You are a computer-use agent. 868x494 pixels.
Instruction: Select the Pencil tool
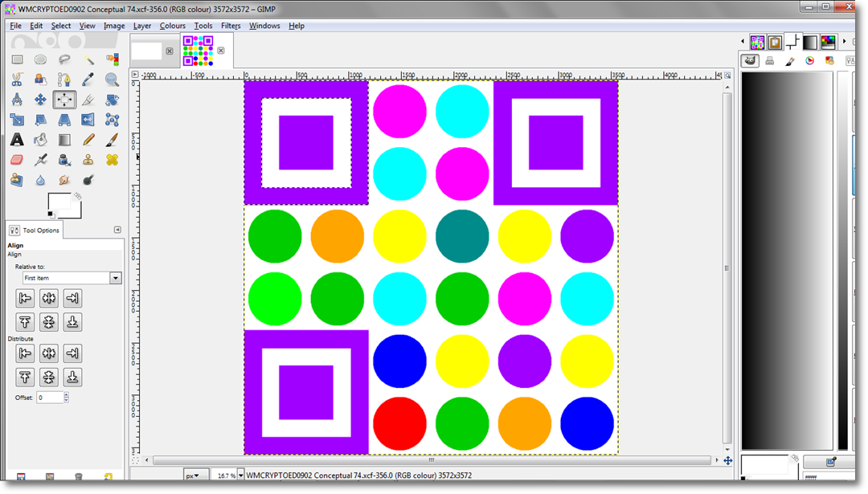tap(88, 140)
